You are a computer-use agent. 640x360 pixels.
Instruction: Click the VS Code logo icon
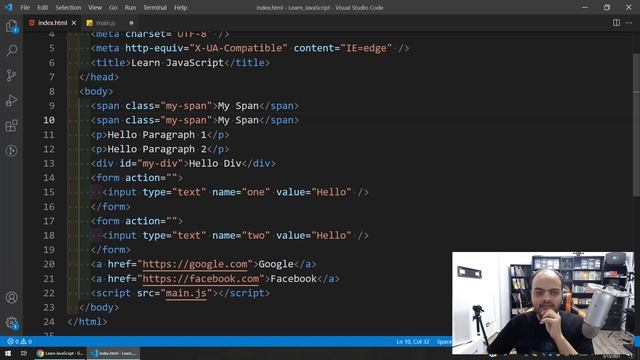pyautogui.click(x=9, y=7)
